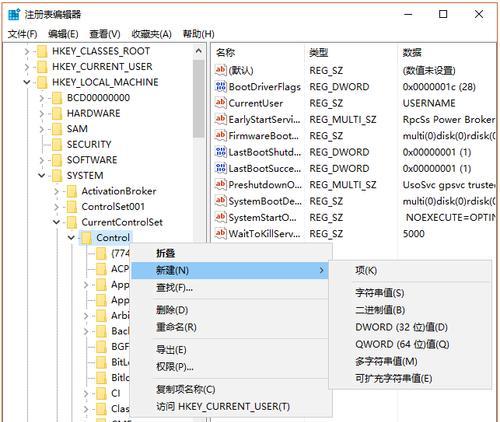Click the DWORD icon beside LastBootSucce...

221,168
